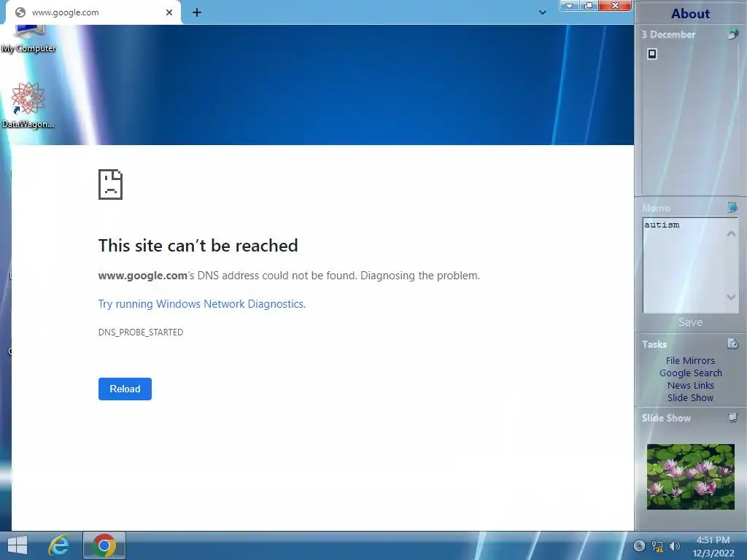Click the globe favicon on the tab

coord(20,12)
